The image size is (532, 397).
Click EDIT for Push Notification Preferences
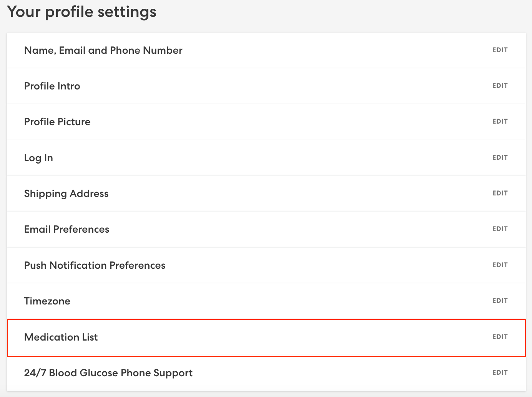click(x=500, y=265)
